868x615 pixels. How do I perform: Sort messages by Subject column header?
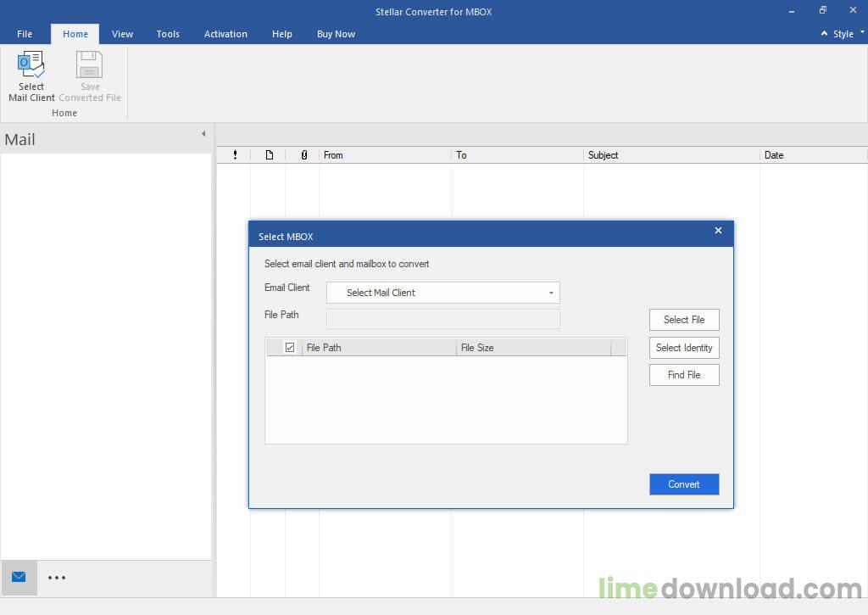point(671,155)
